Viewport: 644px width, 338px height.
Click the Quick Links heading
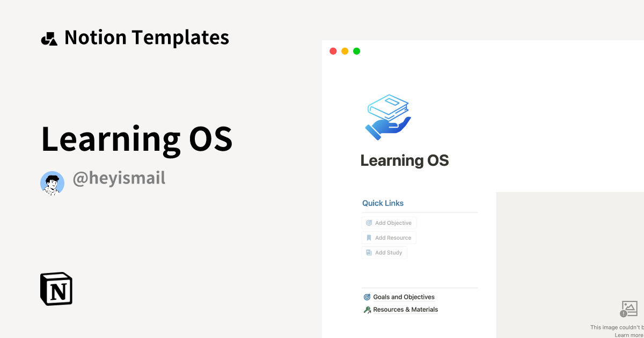coord(383,203)
